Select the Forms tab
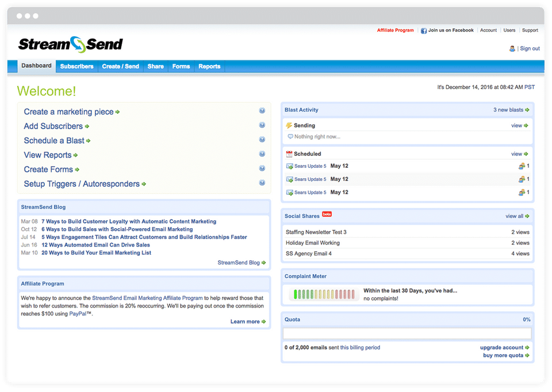This screenshot has width=552, height=392. point(181,67)
